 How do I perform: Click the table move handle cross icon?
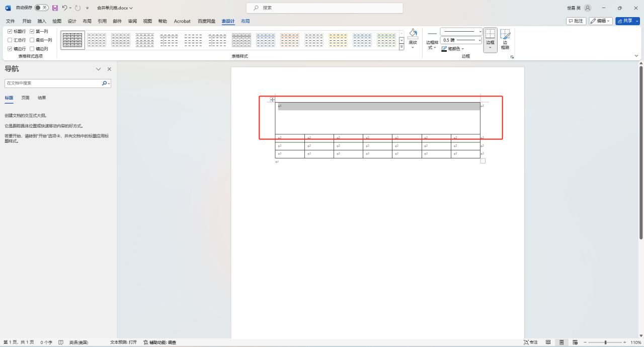click(272, 100)
